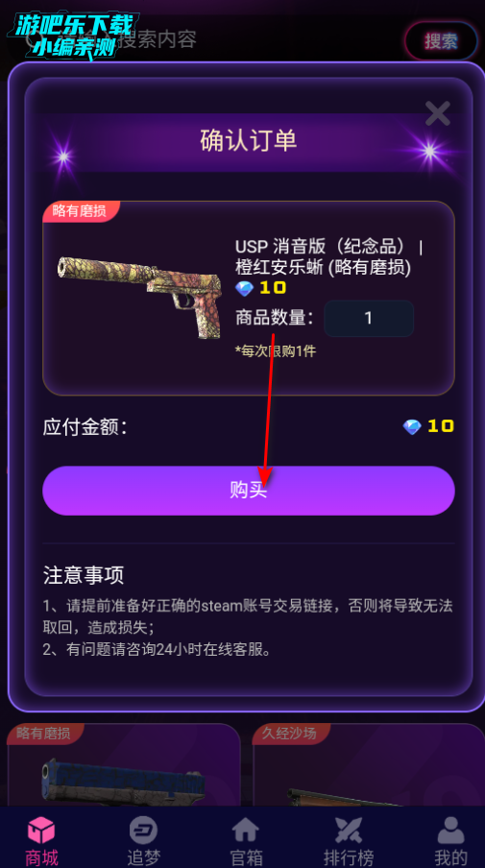Click the 略有磨损 badge on order item
The width and height of the screenshot is (485, 868).
click(x=79, y=211)
